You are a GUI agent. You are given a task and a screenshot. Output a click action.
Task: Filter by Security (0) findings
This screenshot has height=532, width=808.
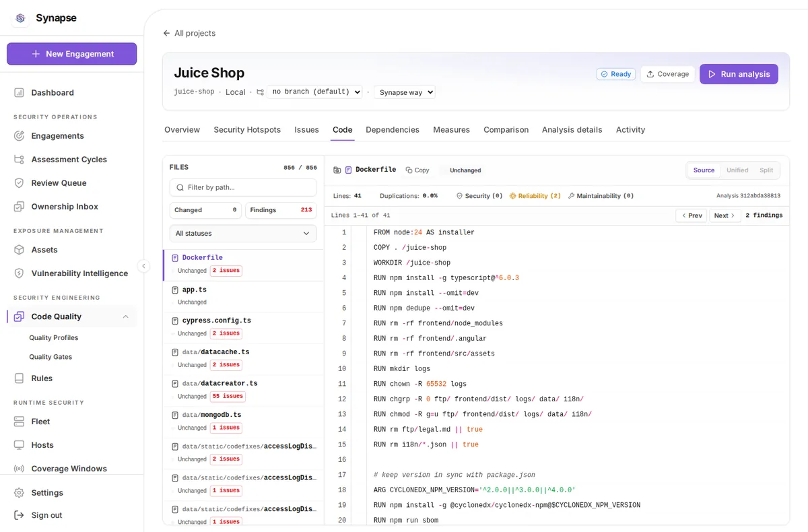[479, 196]
